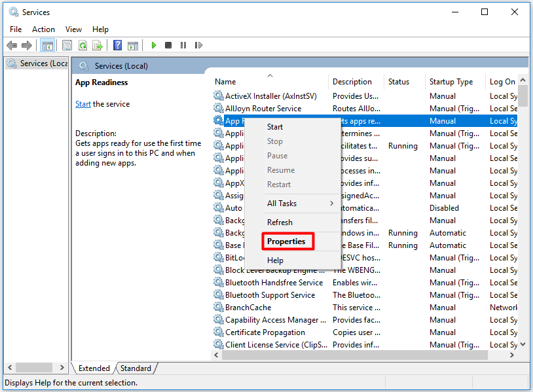Select Services (Local) in the console tree
This screenshot has width=533, height=392.
37,63
